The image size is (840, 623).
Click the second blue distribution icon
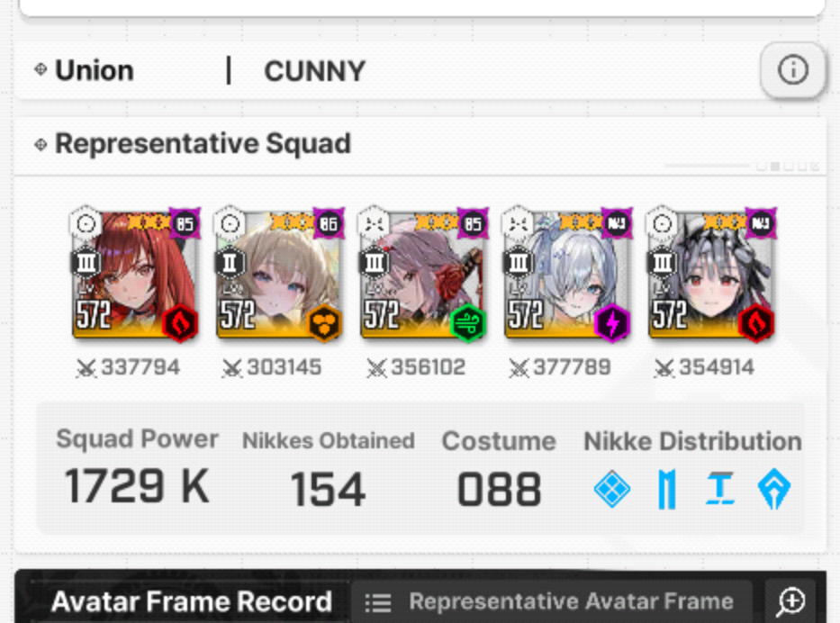tap(667, 489)
